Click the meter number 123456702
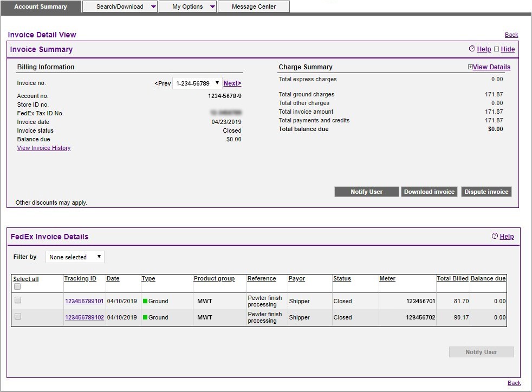532x392 pixels. (x=421, y=317)
